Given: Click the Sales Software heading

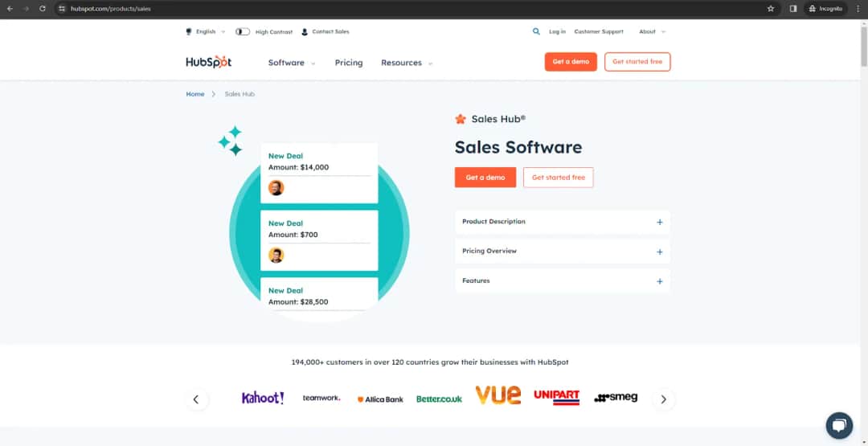Looking at the screenshot, I should (518, 147).
